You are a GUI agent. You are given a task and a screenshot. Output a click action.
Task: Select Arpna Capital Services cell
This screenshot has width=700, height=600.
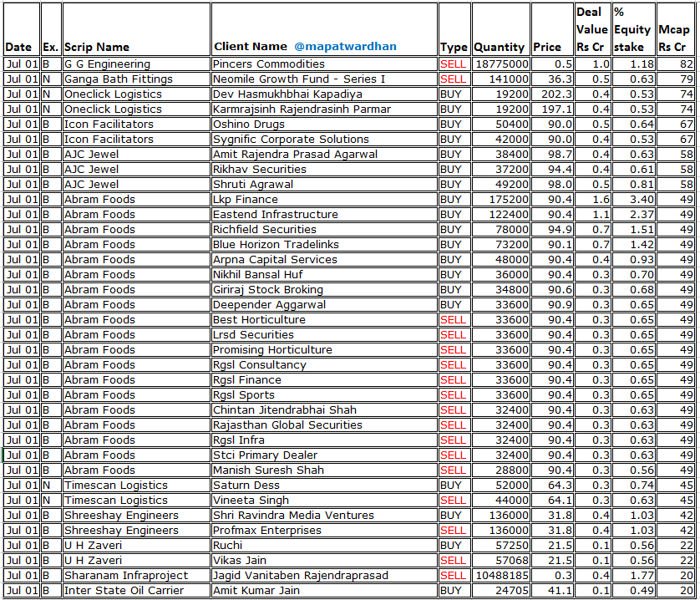click(325, 260)
